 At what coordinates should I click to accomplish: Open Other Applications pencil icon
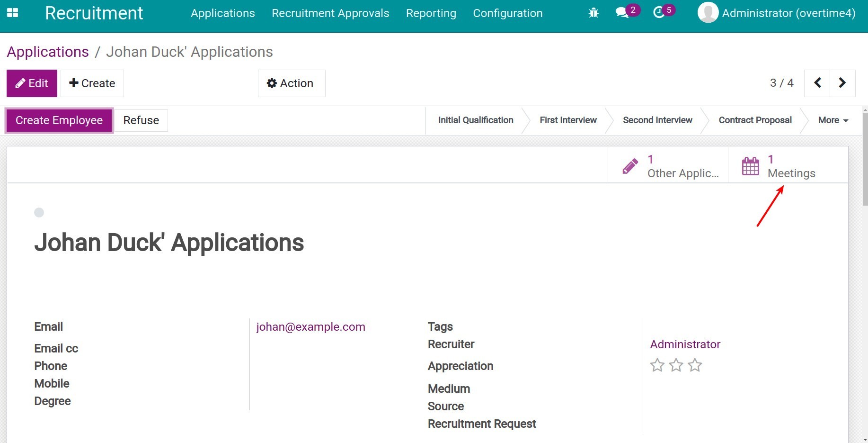click(630, 166)
